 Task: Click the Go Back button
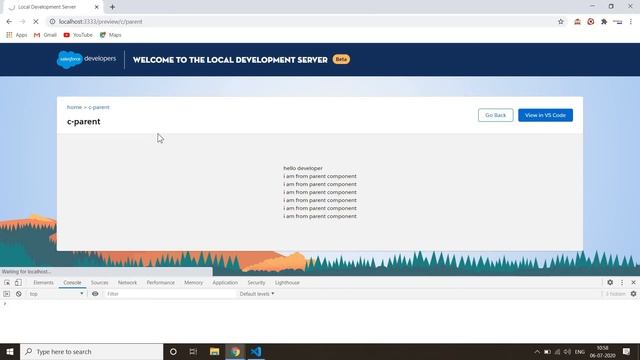(496, 115)
